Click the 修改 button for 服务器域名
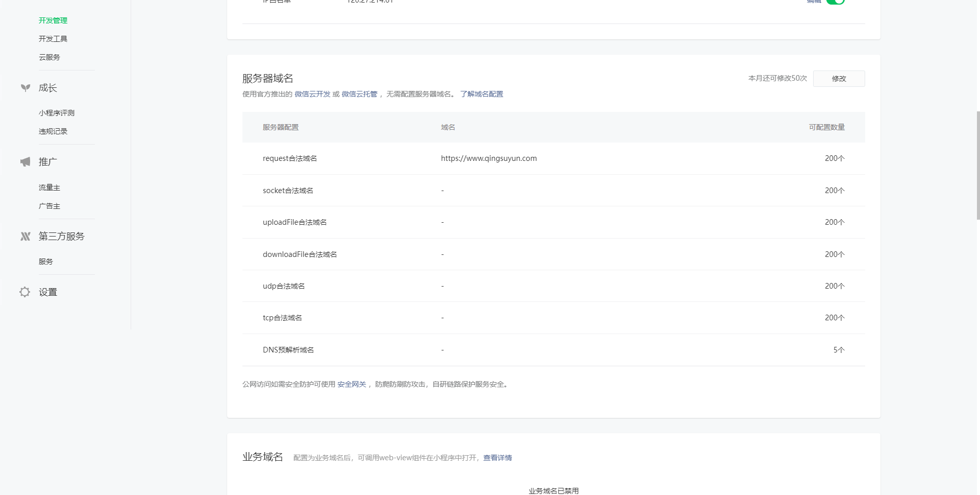 pyautogui.click(x=839, y=79)
